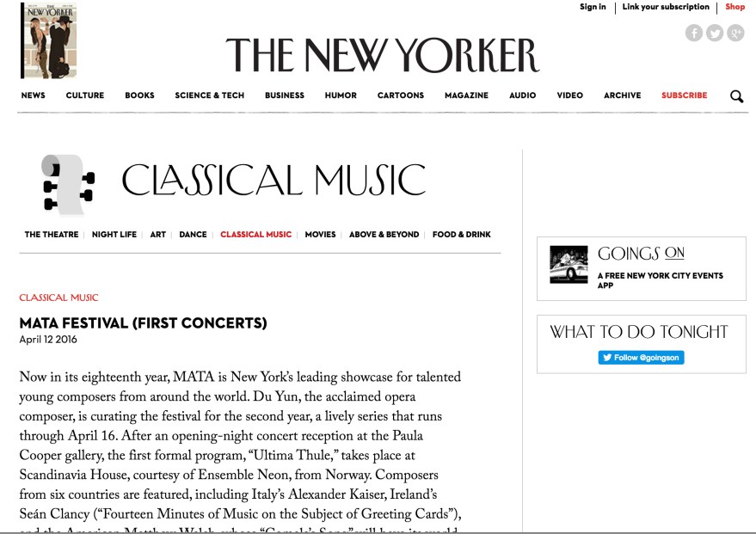Screen dimensions: 756x534
Task: Open the Food & Drink tab
Action: click(462, 235)
